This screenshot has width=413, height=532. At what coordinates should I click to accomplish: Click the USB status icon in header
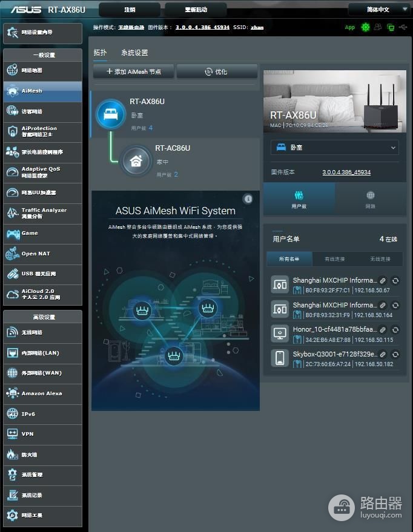pos(403,27)
